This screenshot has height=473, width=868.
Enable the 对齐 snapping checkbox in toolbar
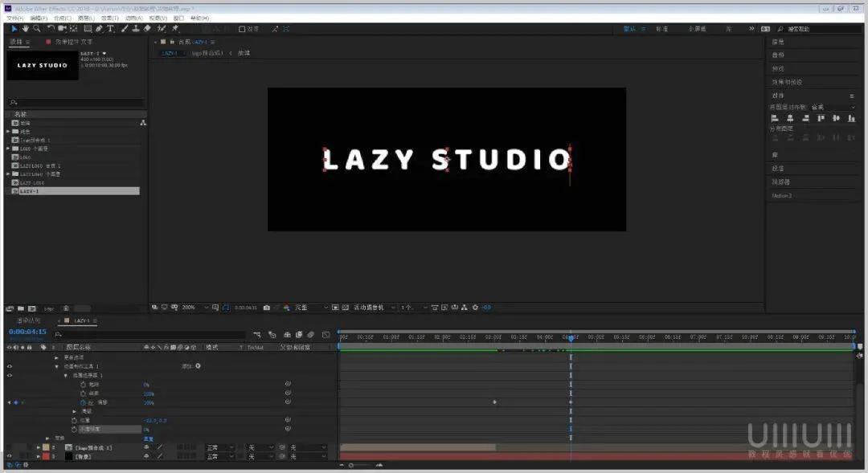[242, 30]
